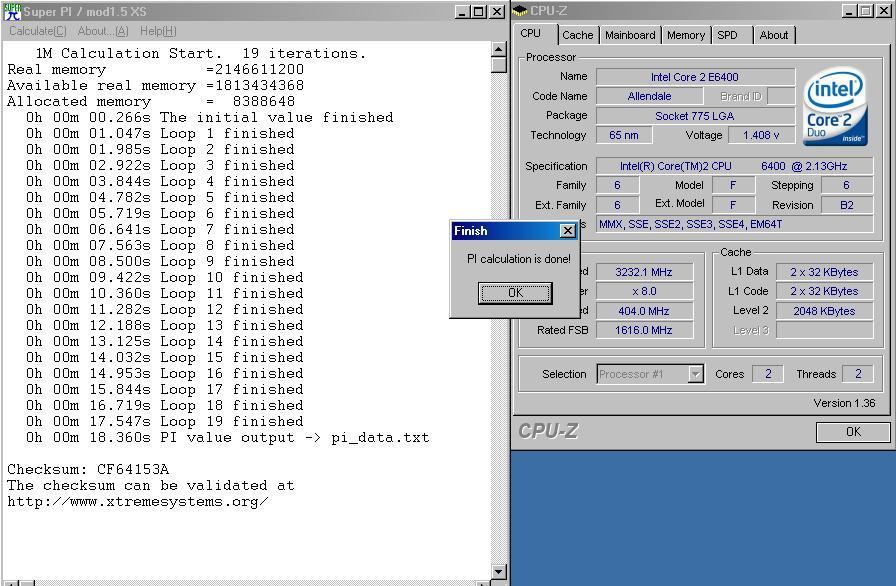Minimize the Super PI window
The width and height of the screenshot is (896, 586).
pyautogui.click(x=462, y=11)
